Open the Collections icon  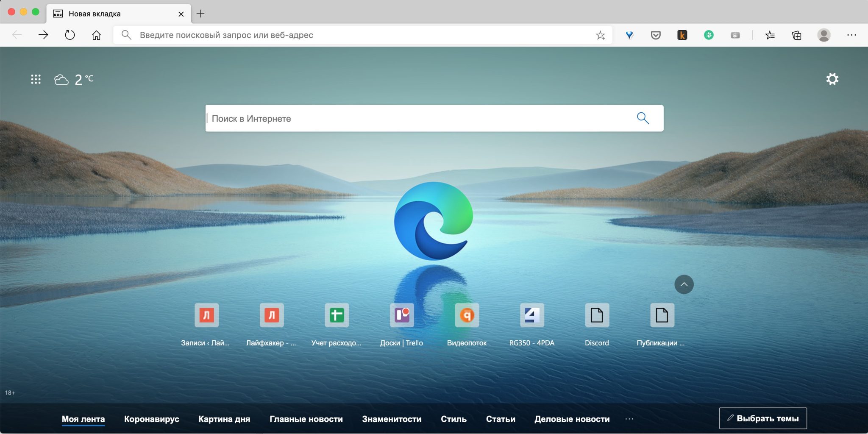pyautogui.click(x=797, y=35)
